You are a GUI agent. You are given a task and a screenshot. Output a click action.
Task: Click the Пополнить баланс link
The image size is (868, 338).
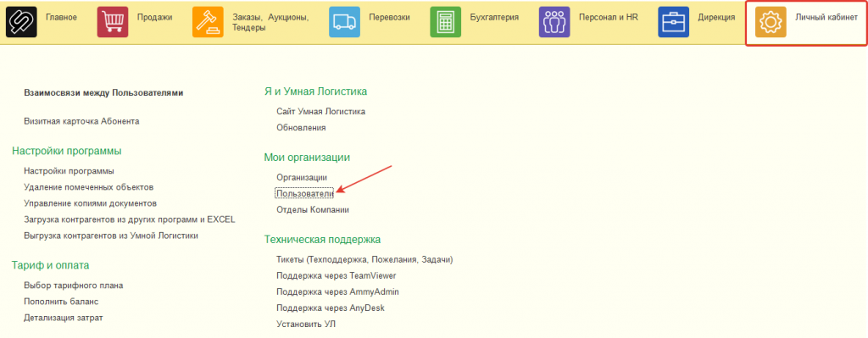pyautogui.click(x=61, y=302)
